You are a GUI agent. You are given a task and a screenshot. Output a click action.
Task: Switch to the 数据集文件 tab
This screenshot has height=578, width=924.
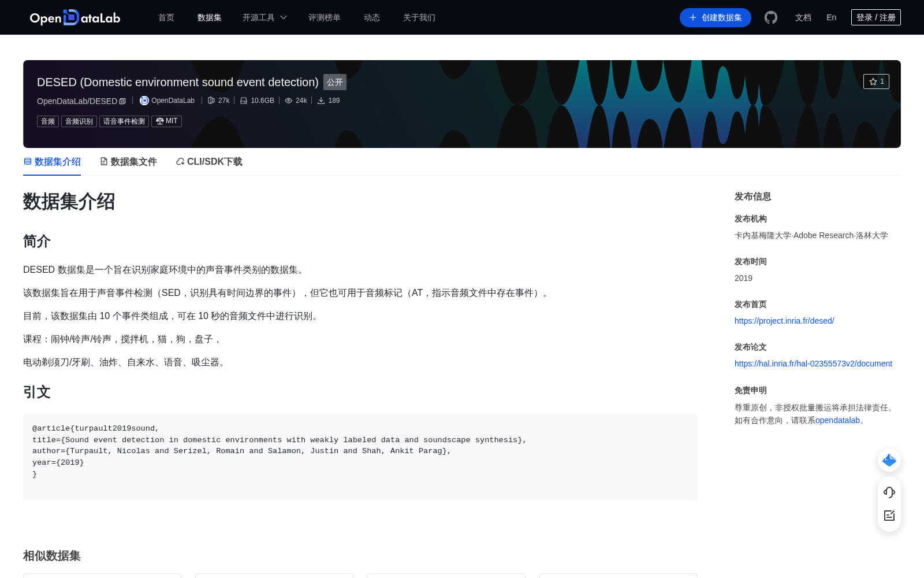(128, 162)
